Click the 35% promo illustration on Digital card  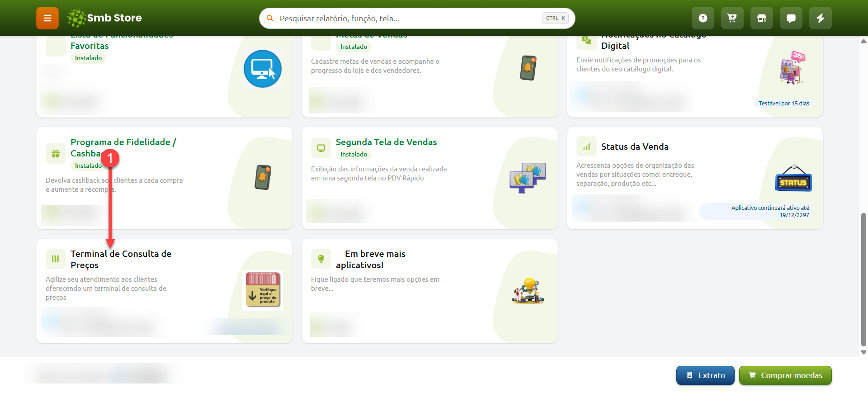click(x=793, y=68)
